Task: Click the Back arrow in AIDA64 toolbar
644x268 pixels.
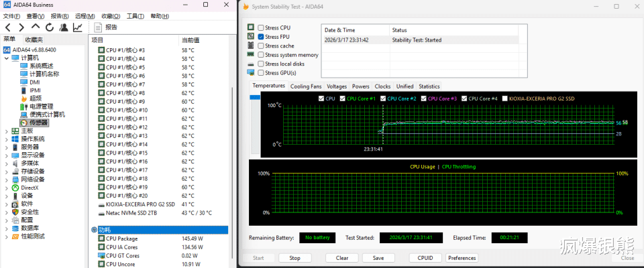Action: (x=8, y=27)
